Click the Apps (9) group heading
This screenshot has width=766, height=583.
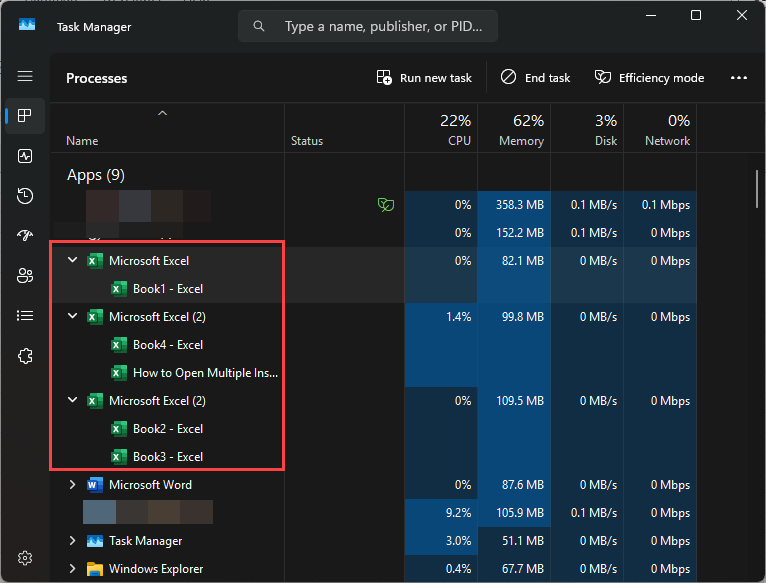pyautogui.click(x=96, y=175)
